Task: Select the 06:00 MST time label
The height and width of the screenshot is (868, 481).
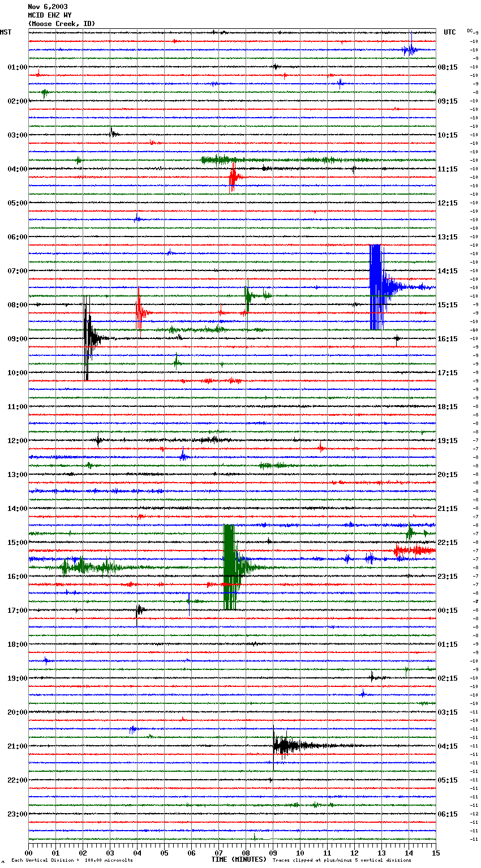Action: pyautogui.click(x=17, y=237)
